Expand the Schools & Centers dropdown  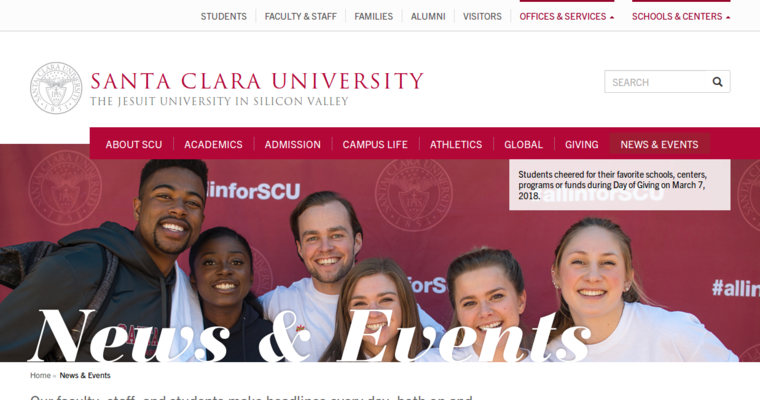[x=681, y=16]
